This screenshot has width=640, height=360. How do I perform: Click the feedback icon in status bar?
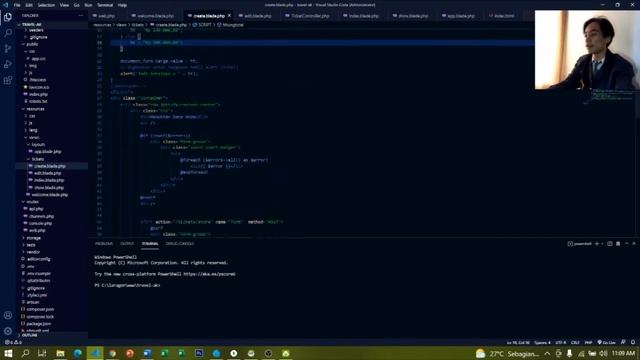623,342
